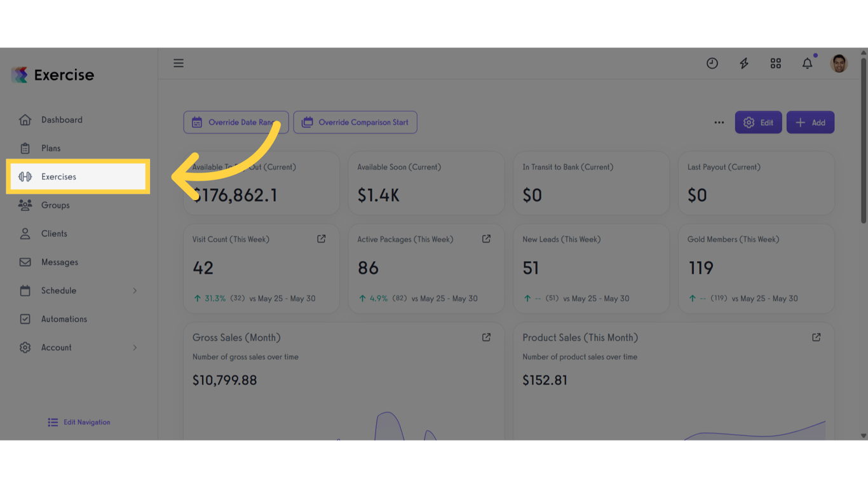
Task: Click the Edit dashboard button
Action: (758, 123)
